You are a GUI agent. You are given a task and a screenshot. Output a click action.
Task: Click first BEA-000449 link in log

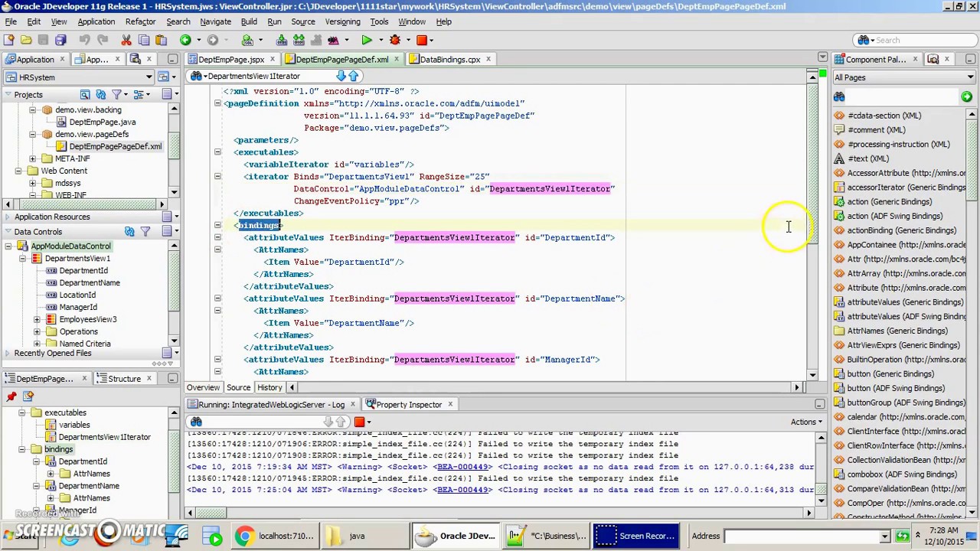tap(462, 467)
